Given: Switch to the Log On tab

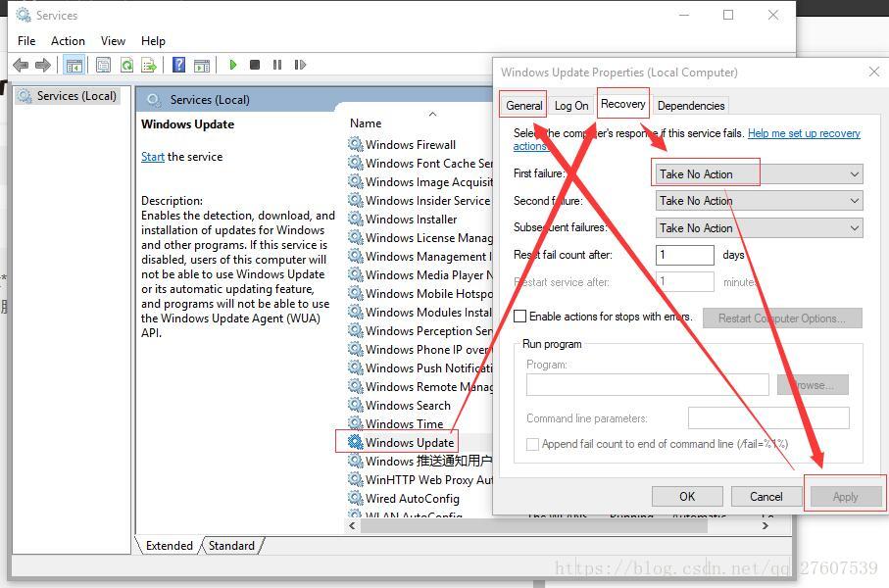Looking at the screenshot, I should 570,106.
